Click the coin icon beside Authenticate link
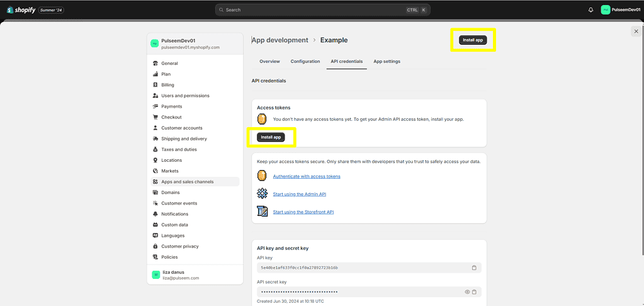Image resolution: width=644 pixels, height=306 pixels. (x=262, y=176)
